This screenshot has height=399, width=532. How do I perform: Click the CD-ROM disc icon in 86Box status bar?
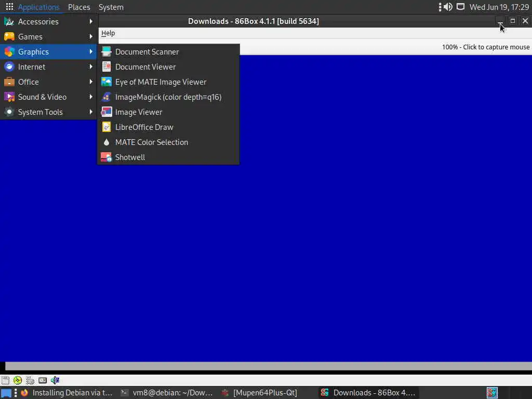pyautogui.click(x=18, y=380)
